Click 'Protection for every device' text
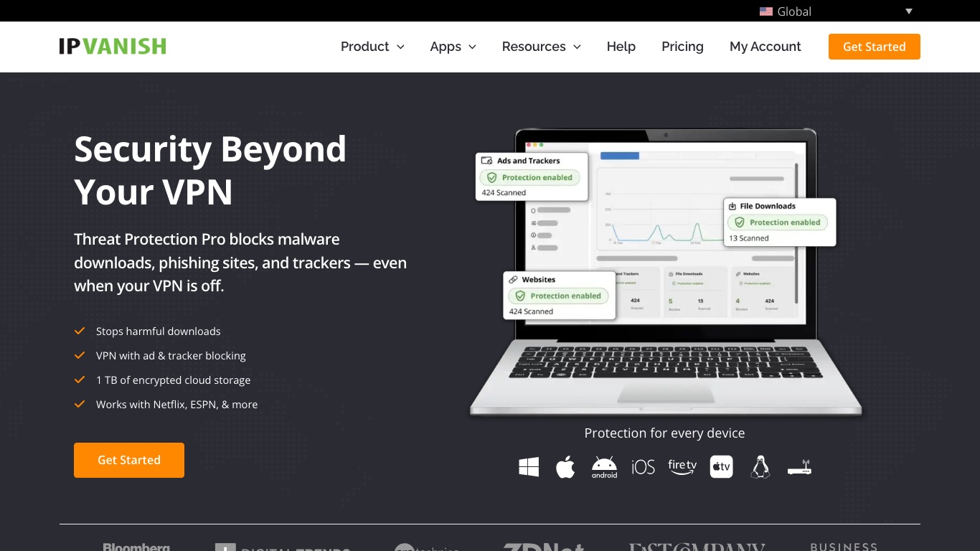This screenshot has width=980, height=551. [x=664, y=433]
